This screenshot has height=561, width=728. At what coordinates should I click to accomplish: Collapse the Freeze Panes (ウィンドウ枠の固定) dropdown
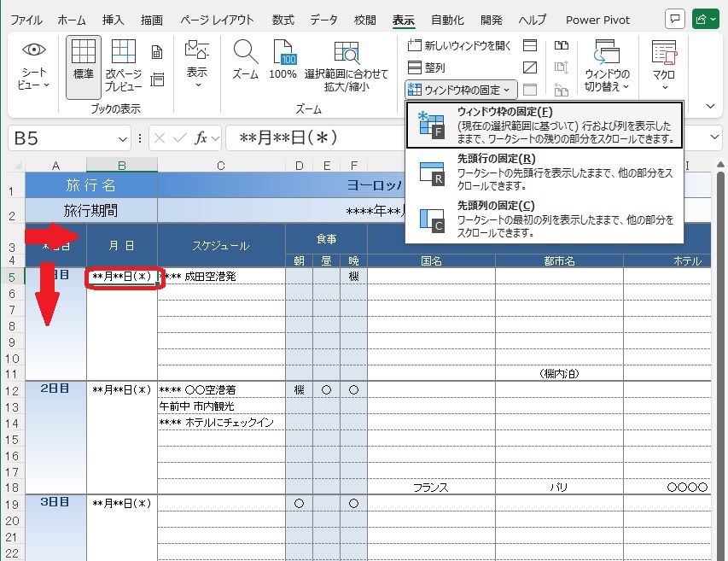pyautogui.click(x=461, y=90)
